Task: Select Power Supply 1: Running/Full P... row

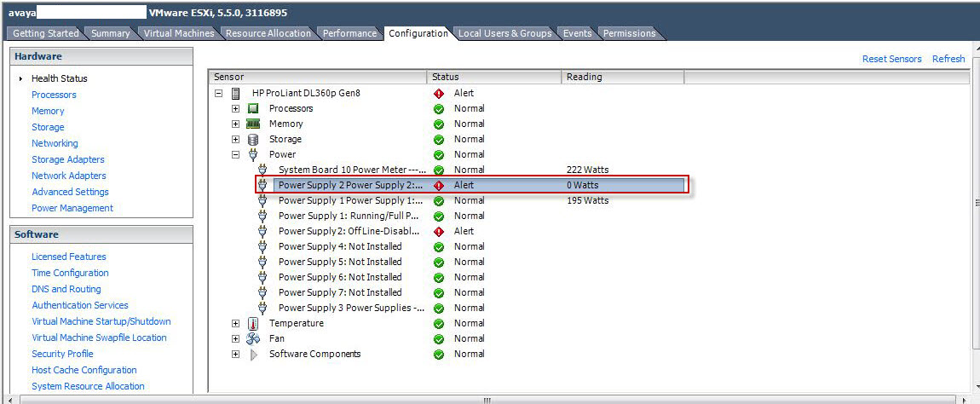Action: tap(349, 216)
